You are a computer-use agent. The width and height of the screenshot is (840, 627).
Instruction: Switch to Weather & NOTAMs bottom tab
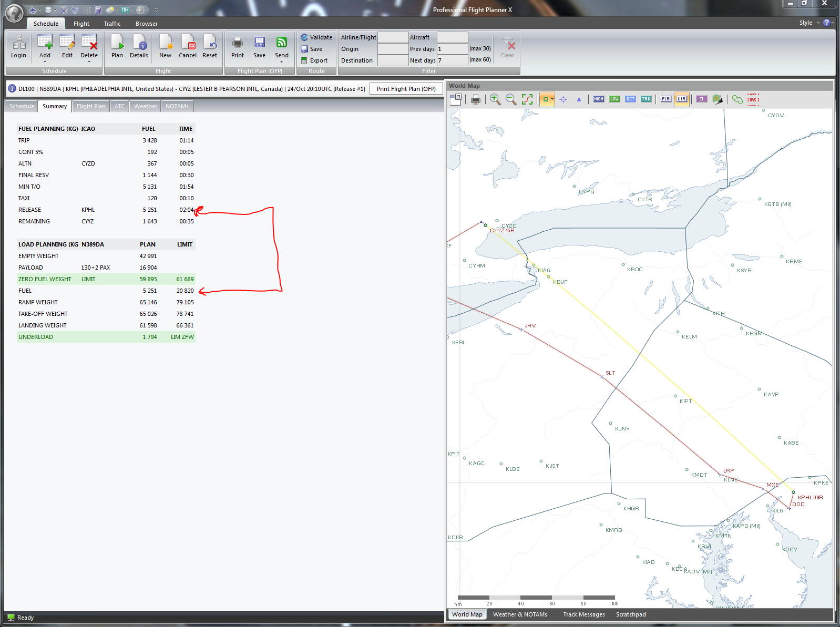click(520, 614)
